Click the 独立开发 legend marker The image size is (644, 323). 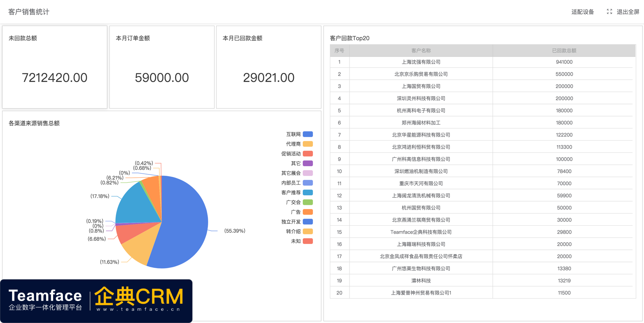[307, 222]
